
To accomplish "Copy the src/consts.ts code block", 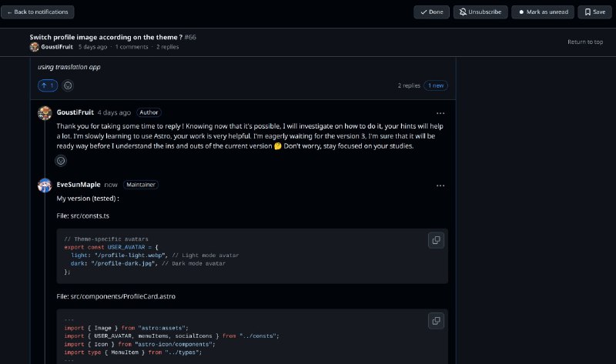I will [436, 240].
